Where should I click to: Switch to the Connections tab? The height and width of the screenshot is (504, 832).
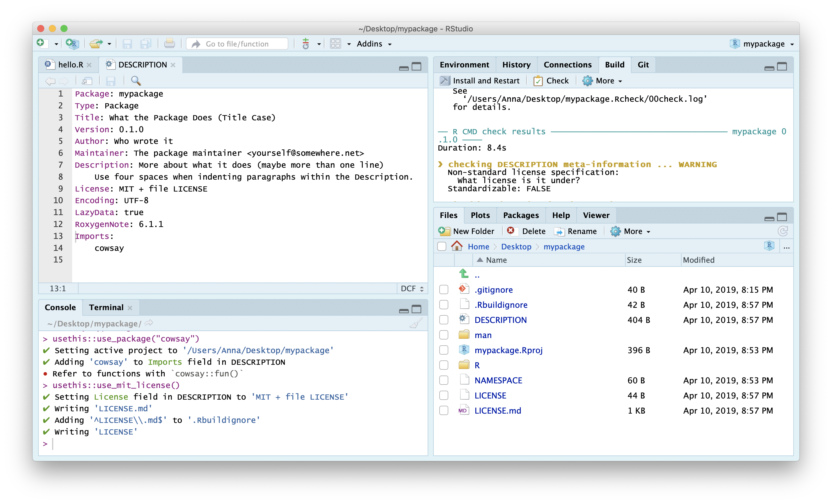[567, 65]
